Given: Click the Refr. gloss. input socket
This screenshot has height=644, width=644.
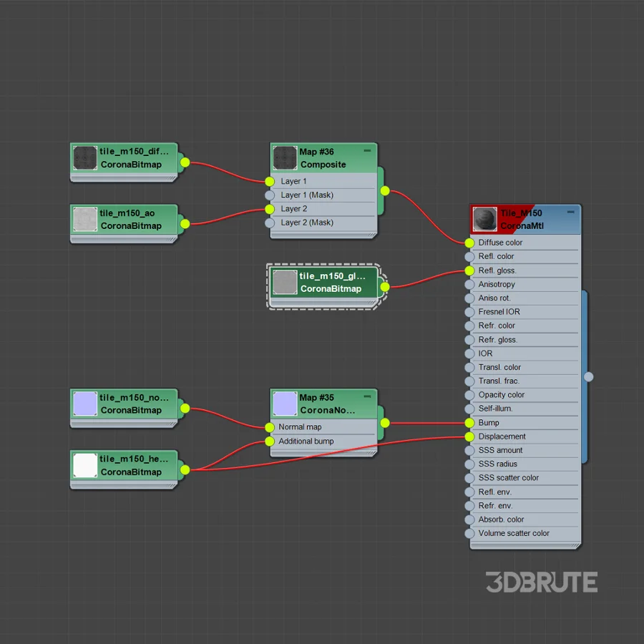Looking at the screenshot, I should (469, 340).
